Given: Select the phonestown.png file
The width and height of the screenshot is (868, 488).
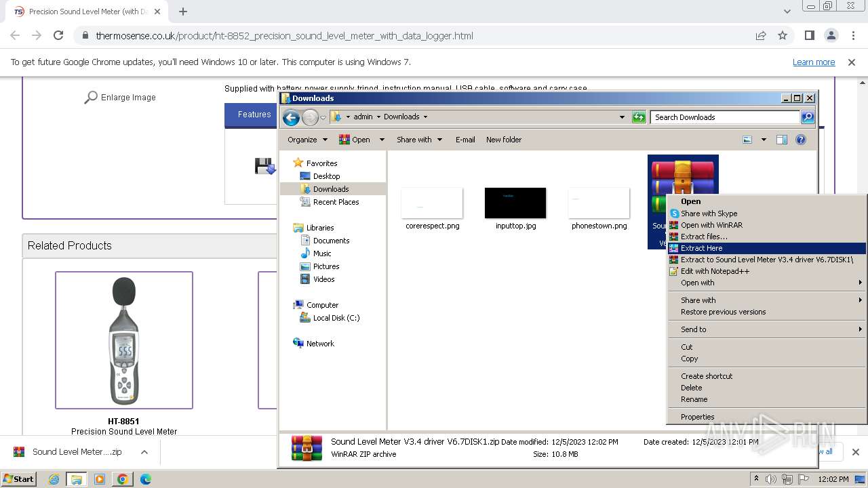Looking at the screenshot, I should [599, 209].
